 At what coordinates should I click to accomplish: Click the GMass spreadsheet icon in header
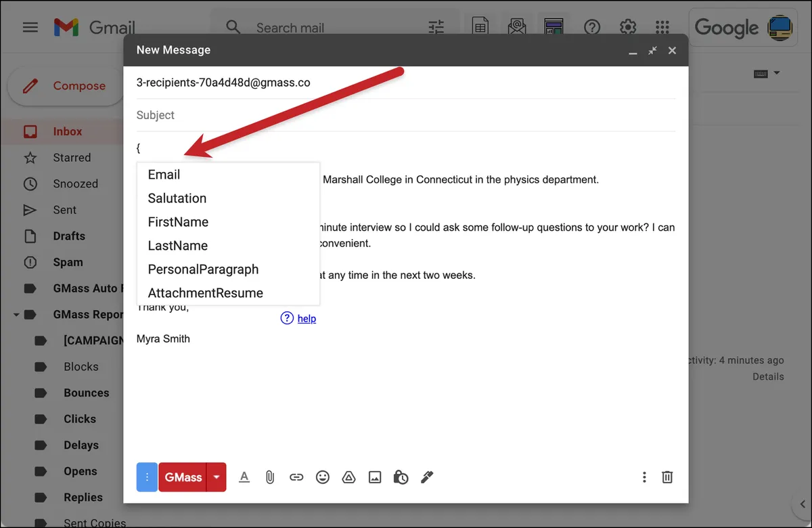480,28
